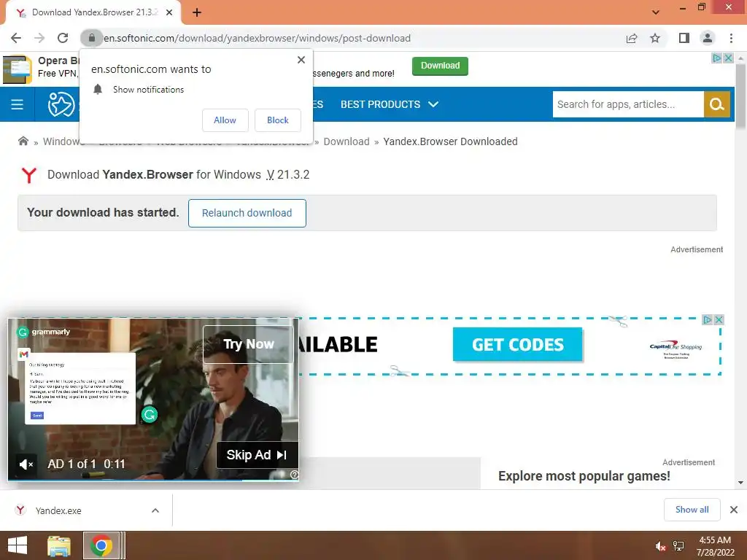747x560 pixels.
Task: Focus the Search for apps field
Action: coord(628,104)
